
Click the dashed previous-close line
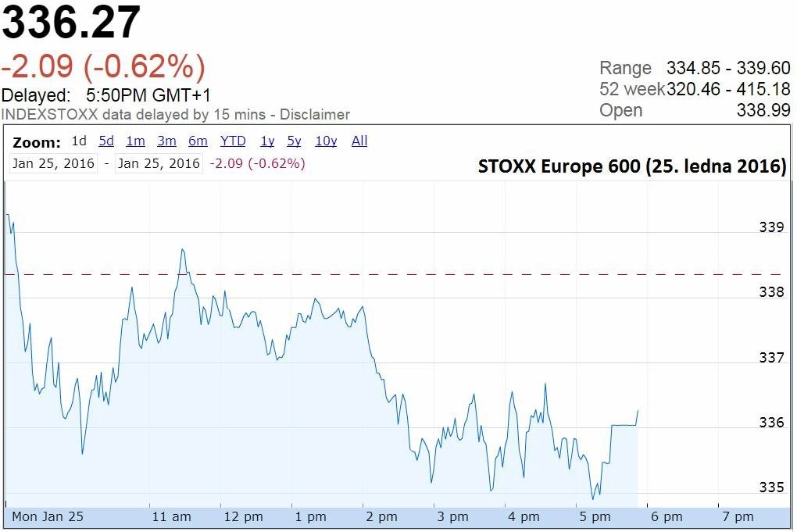pos(392,274)
